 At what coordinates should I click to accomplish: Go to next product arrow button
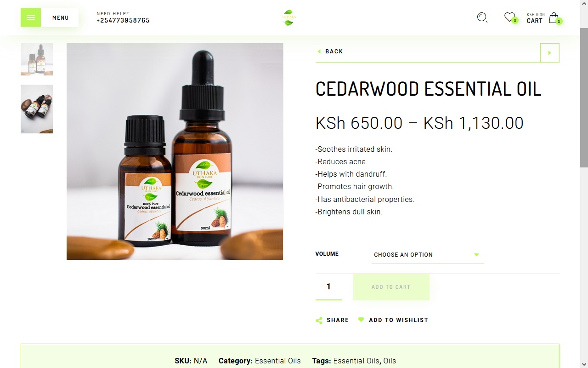(x=550, y=53)
